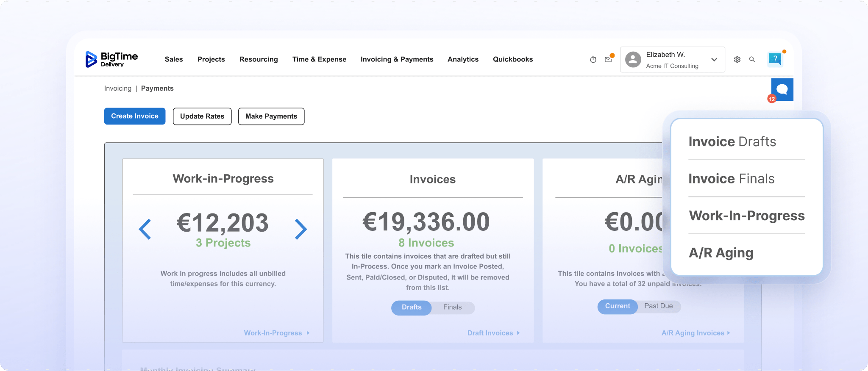The image size is (868, 371).
Task: Click the Make Payments button
Action: point(271,116)
